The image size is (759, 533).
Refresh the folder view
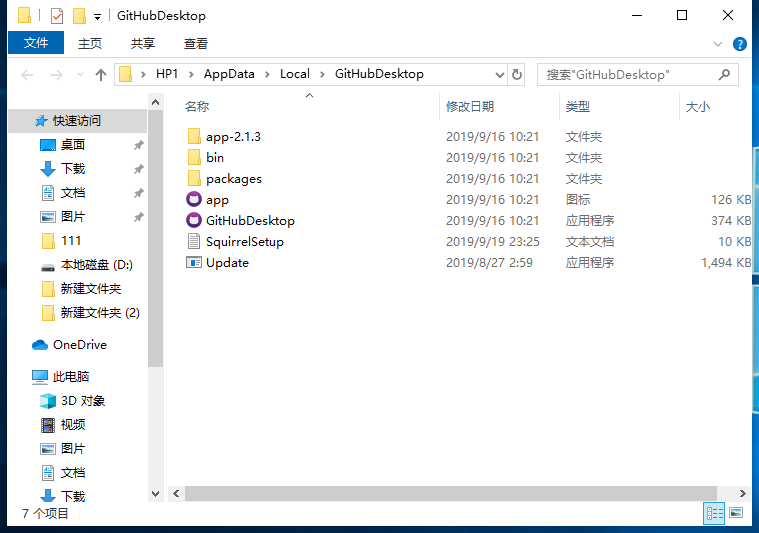[x=517, y=75]
